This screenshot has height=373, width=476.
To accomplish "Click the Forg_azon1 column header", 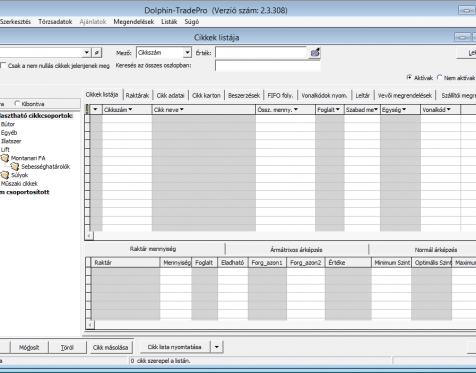I will pos(267,263).
